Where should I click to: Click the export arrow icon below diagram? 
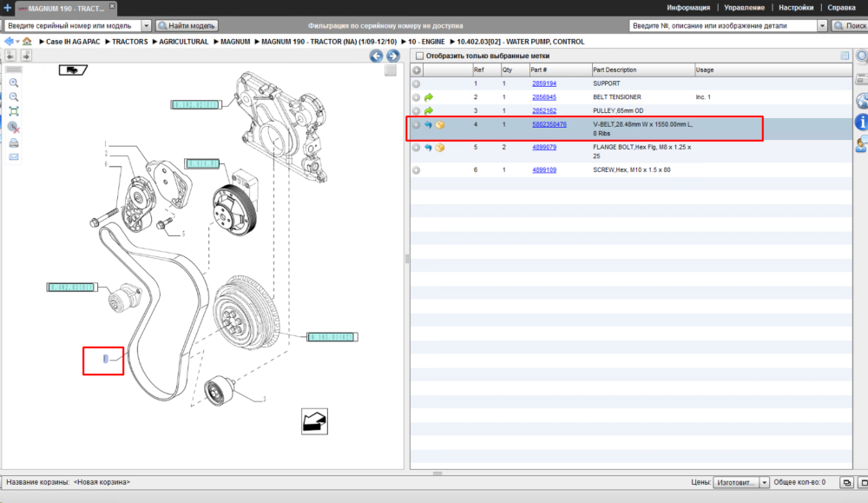[x=314, y=421]
